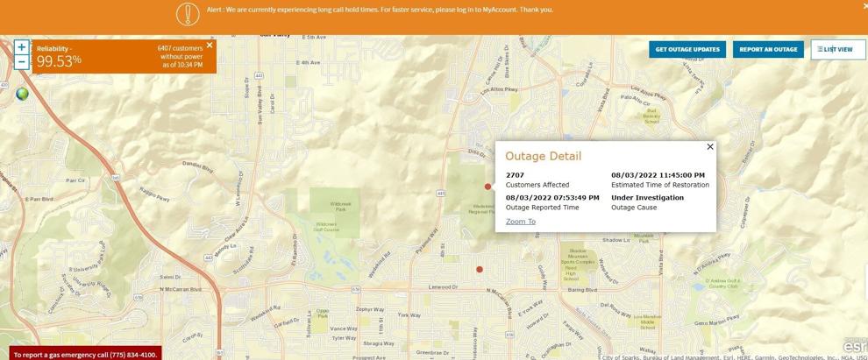868x360 pixels.
Task: Click the 6407 customers without power text
Action: (180, 56)
